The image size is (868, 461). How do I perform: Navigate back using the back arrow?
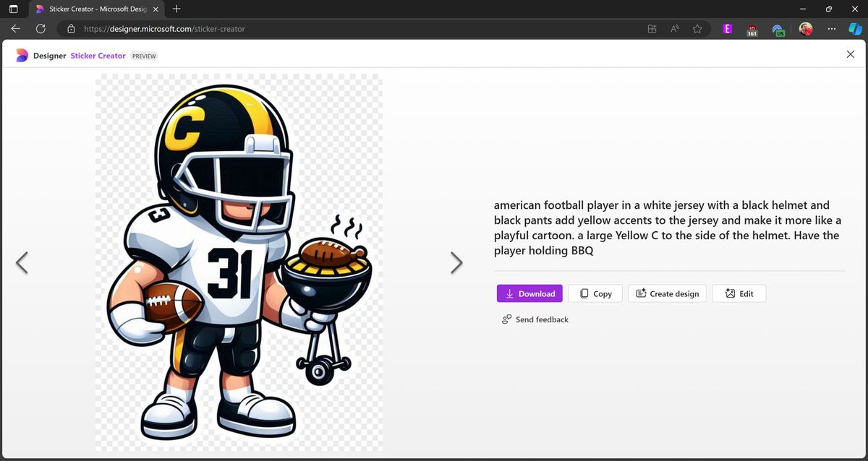15,29
